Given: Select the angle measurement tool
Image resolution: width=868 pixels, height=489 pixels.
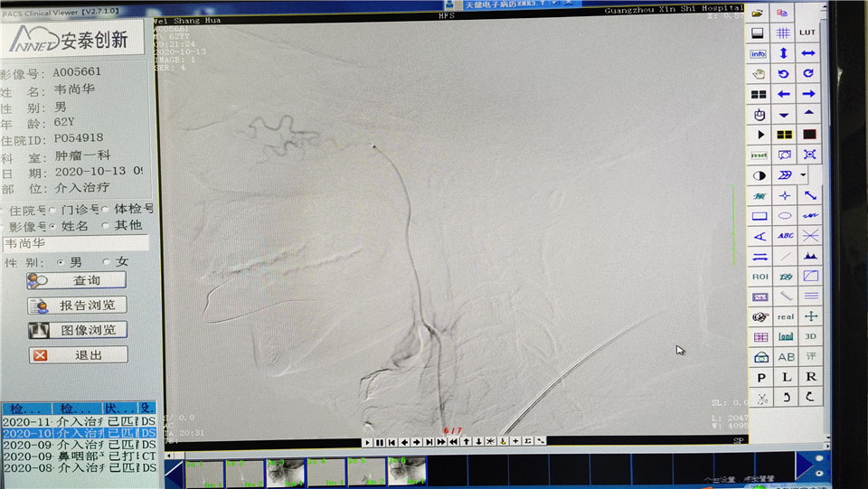Looking at the screenshot, I should (759, 236).
